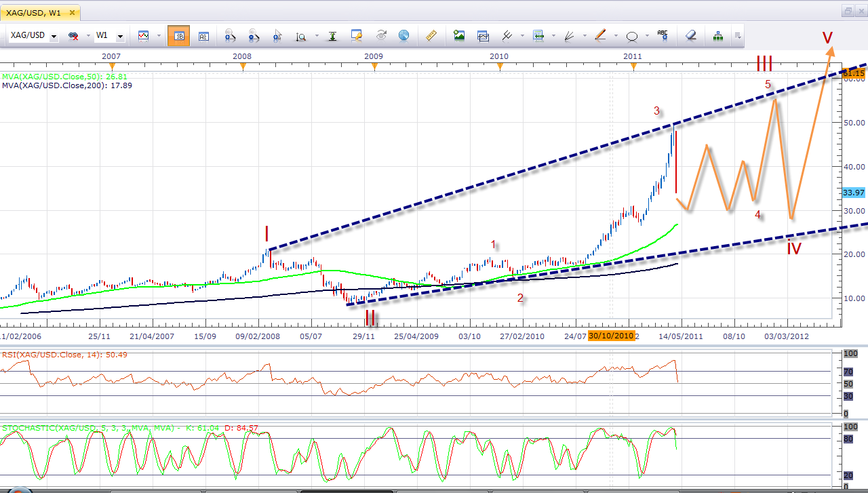Expand the ellipse shapes dropdown arrow
This screenshot has height=493, width=868.
point(647,36)
